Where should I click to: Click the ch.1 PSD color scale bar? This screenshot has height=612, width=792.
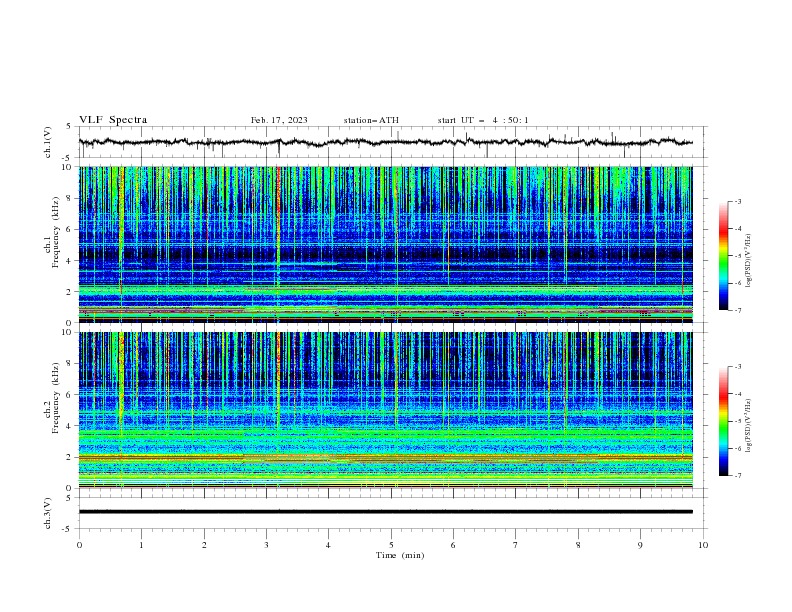pos(723,256)
